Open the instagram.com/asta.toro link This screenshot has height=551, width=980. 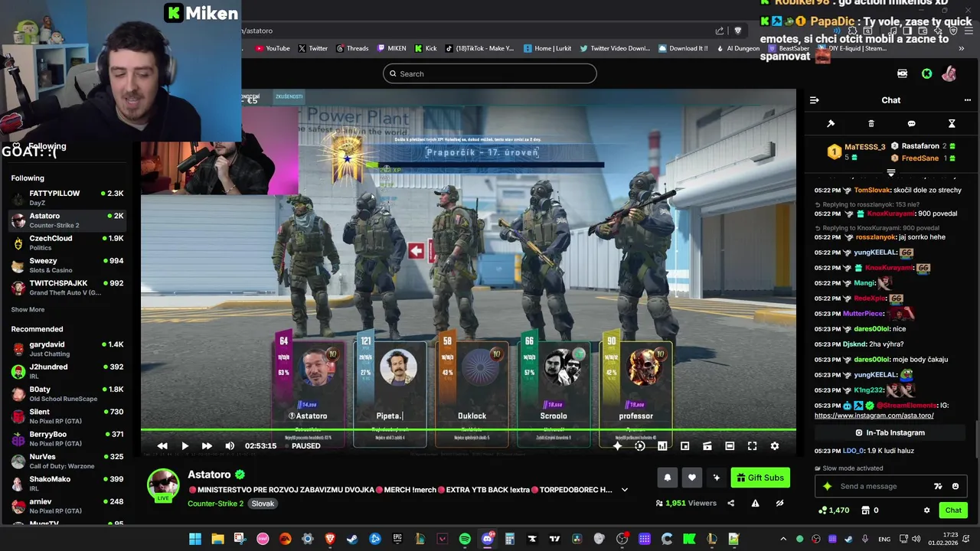point(874,416)
